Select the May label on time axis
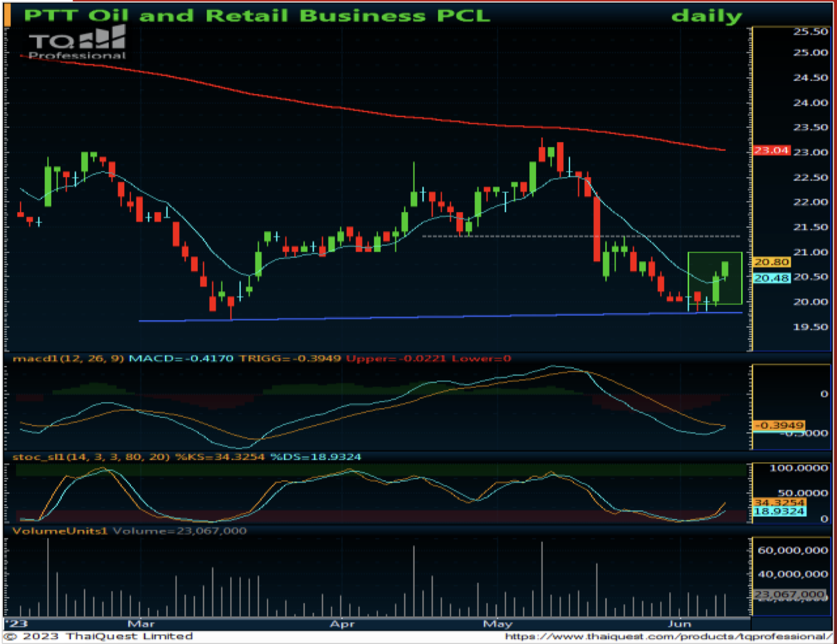837x644 pixels. tap(498, 624)
